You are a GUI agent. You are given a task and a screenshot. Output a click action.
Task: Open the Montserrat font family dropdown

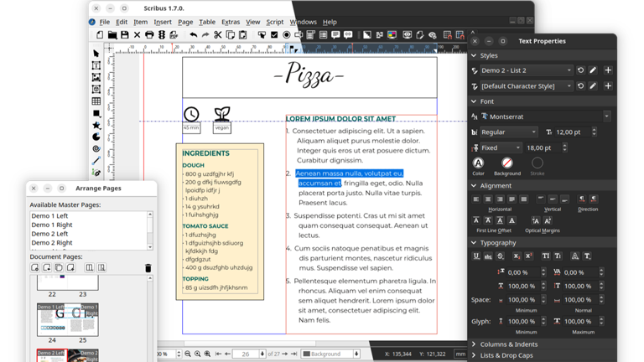point(546,116)
